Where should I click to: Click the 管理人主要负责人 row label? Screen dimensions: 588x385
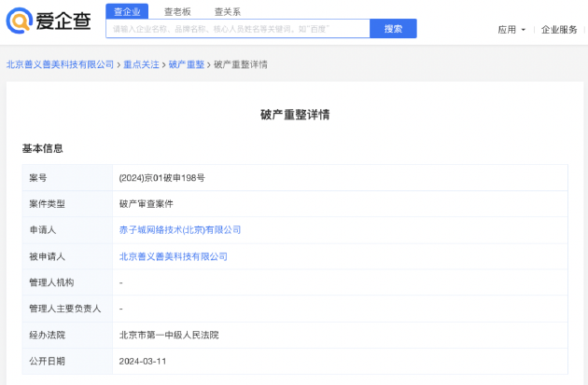click(x=65, y=309)
